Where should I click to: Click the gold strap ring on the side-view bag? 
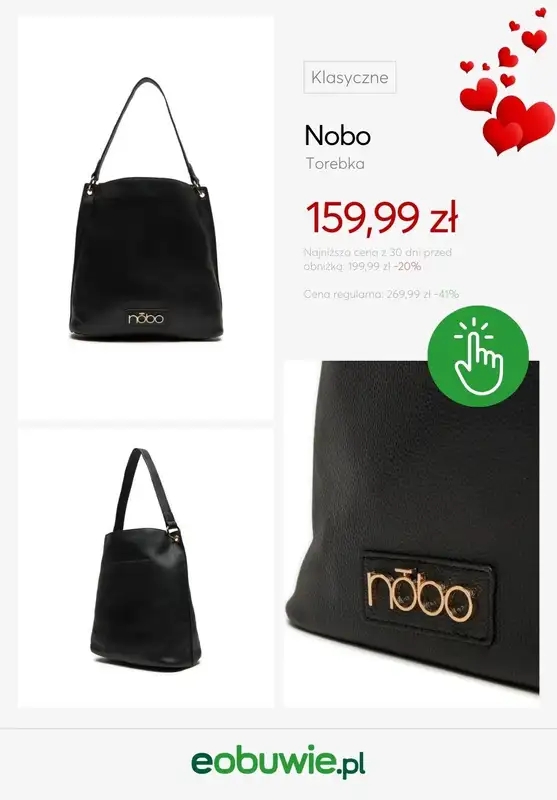174,536
